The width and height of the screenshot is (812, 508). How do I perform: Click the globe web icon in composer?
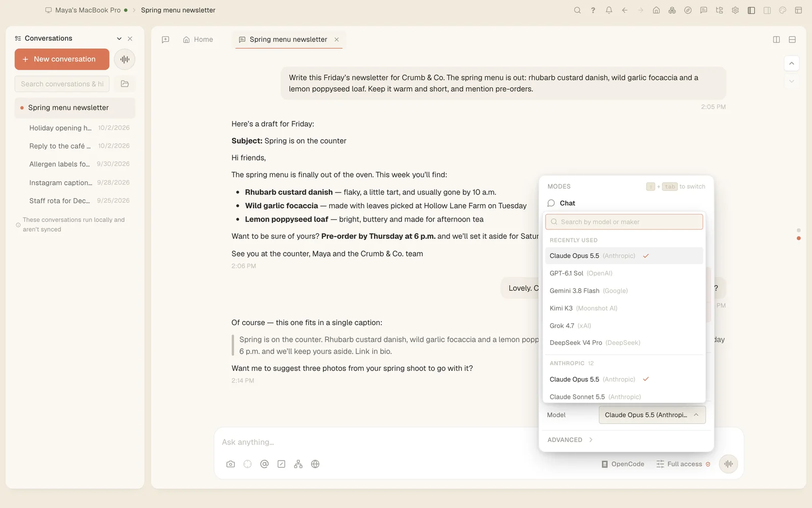coord(315,464)
